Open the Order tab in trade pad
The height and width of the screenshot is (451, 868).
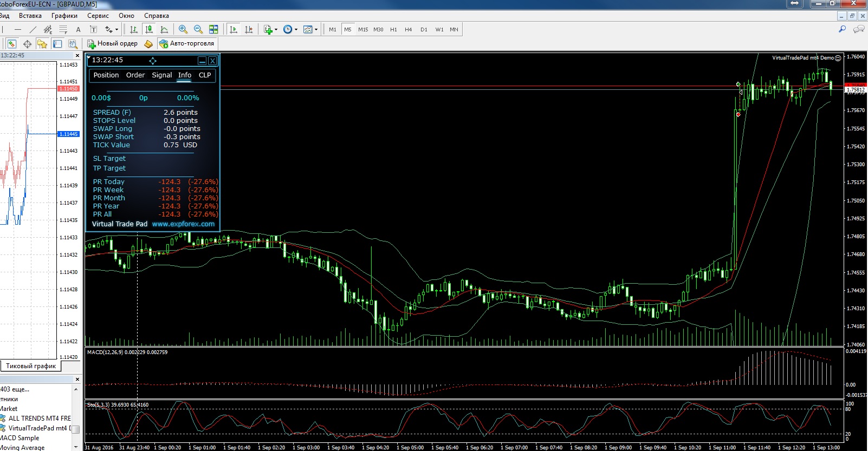[135, 75]
